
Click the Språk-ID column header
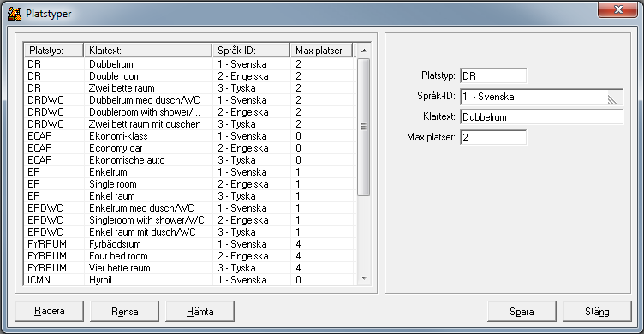[x=251, y=51]
